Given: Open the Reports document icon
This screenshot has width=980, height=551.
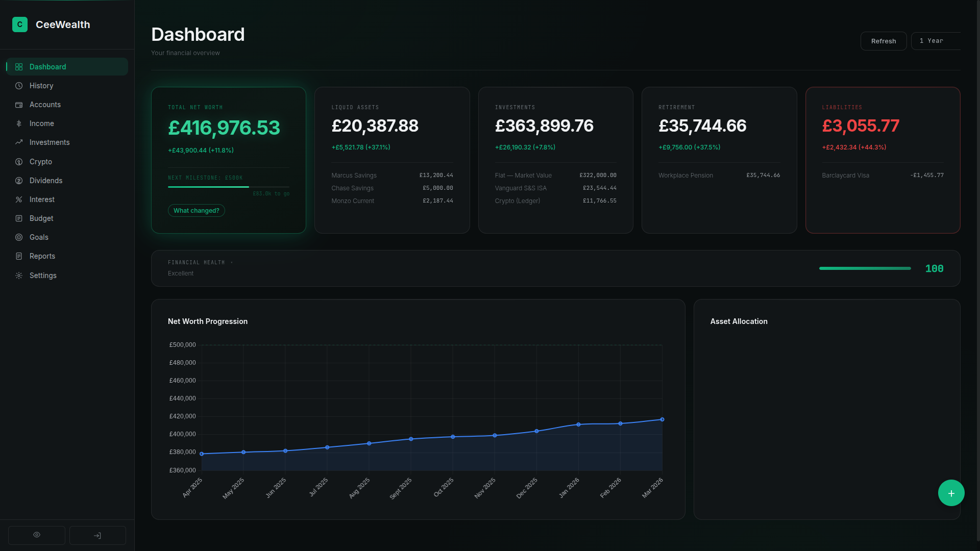Looking at the screenshot, I should point(18,256).
